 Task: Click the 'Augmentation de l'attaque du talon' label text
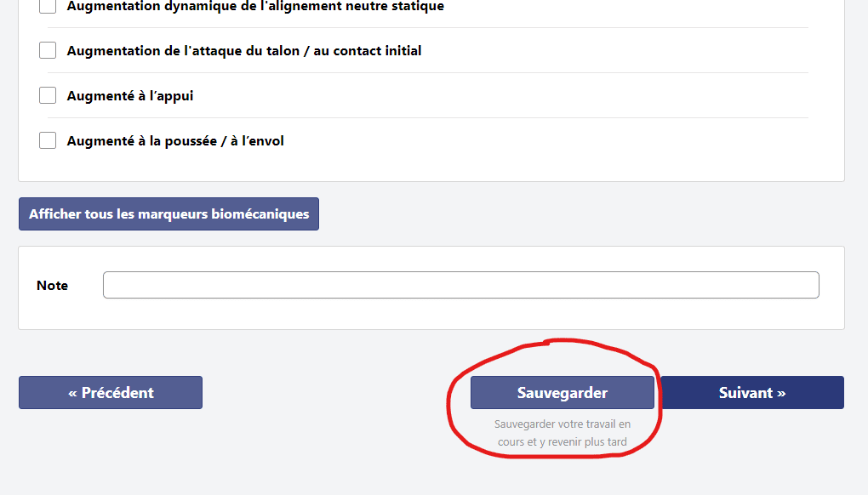click(244, 50)
